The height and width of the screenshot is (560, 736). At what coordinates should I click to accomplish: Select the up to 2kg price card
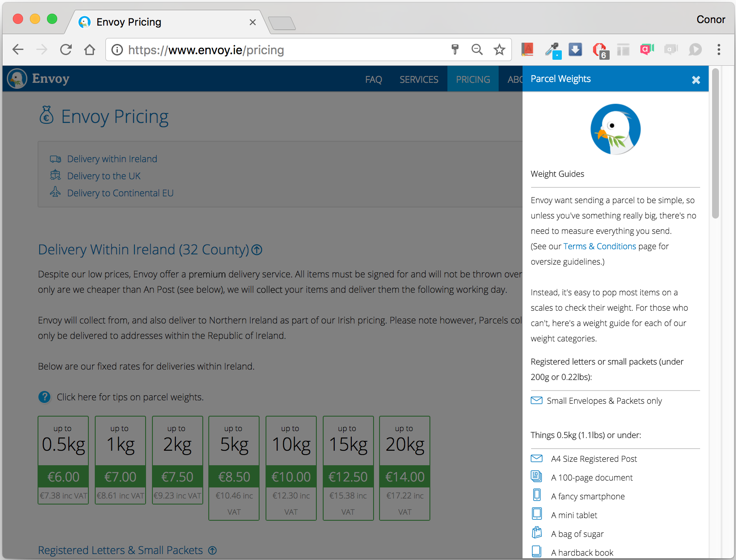177,460
